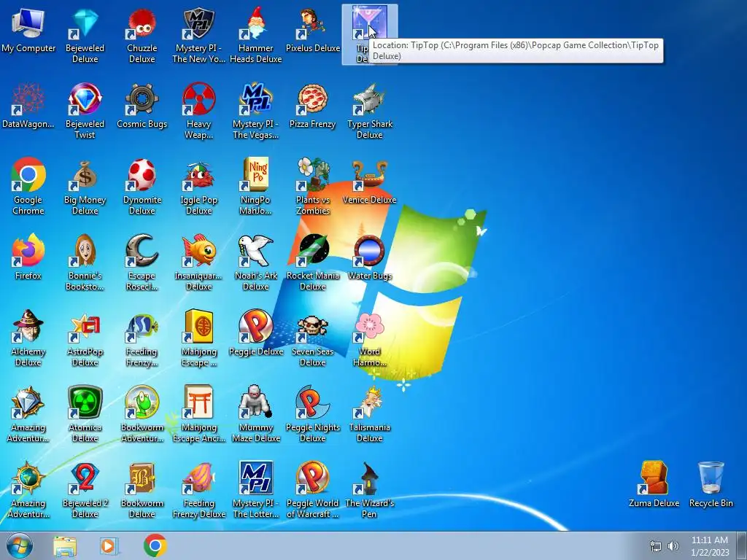Click the Escape Rosecl... moon icon
The height and width of the screenshot is (560, 747).
(x=142, y=251)
